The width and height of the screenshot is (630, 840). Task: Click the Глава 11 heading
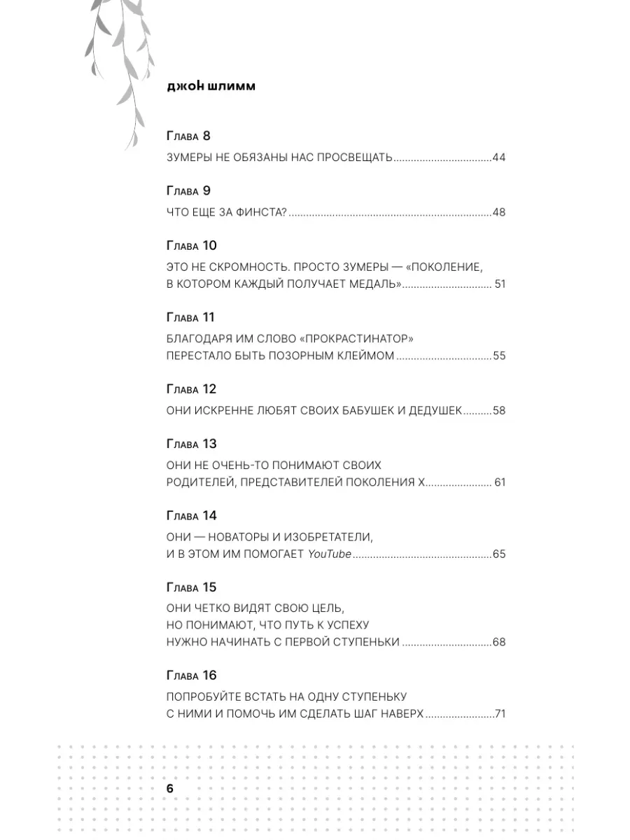(x=190, y=317)
